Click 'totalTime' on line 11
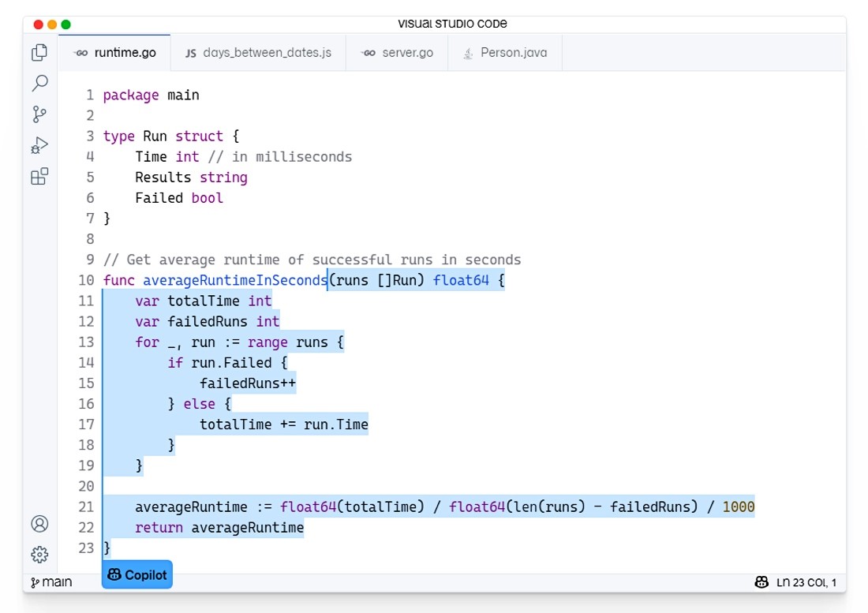Image resolution: width=868 pixels, height=613 pixels. (x=203, y=301)
